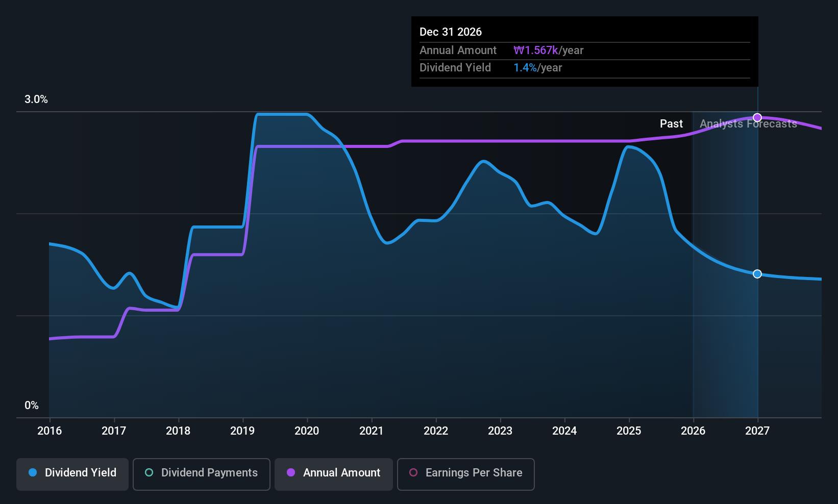The image size is (838, 504).
Task: Click the tooltip Dividend Yield label
Action: point(455,68)
